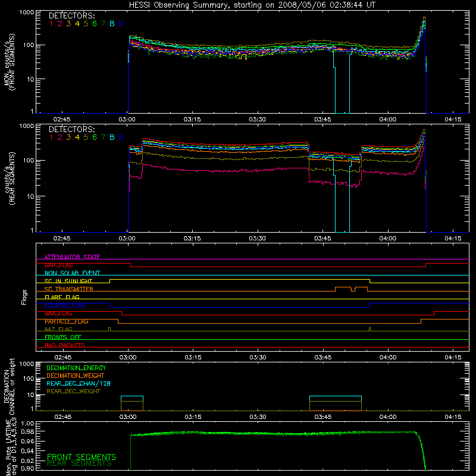Select green detector 6 in rear segments legend
The image size is (476, 476).
pyautogui.click(x=95, y=137)
